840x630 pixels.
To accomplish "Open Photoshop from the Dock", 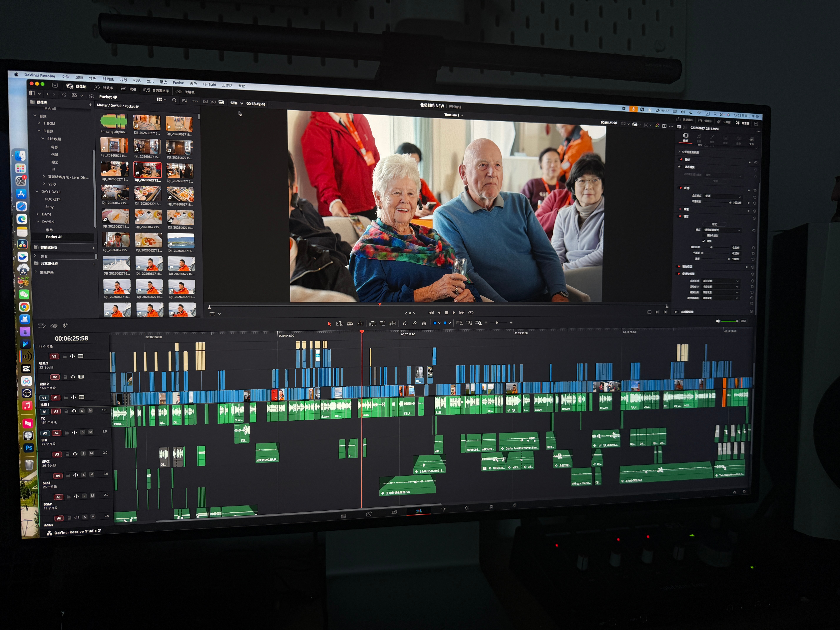I will tap(29, 448).
